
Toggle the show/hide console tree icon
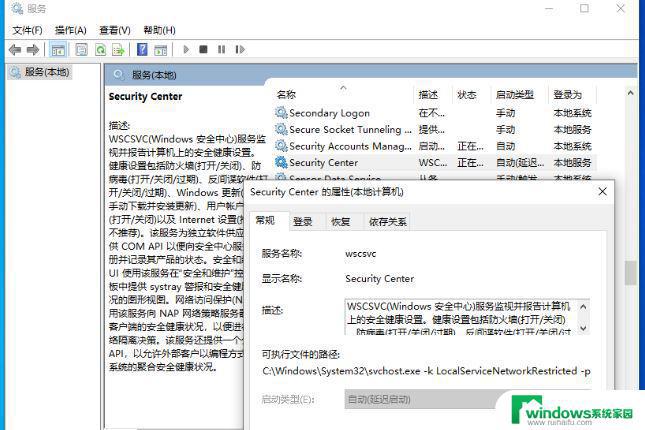[x=58, y=50]
